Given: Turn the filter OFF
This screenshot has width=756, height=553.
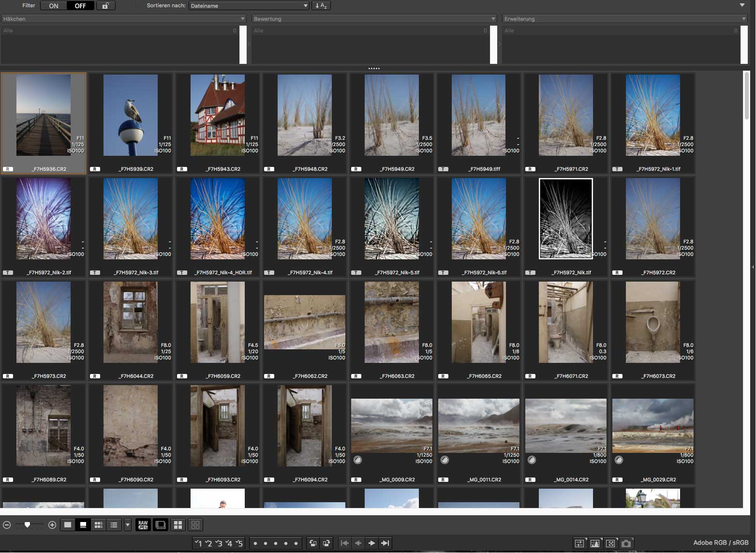Looking at the screenshot, I should (80, 6).
